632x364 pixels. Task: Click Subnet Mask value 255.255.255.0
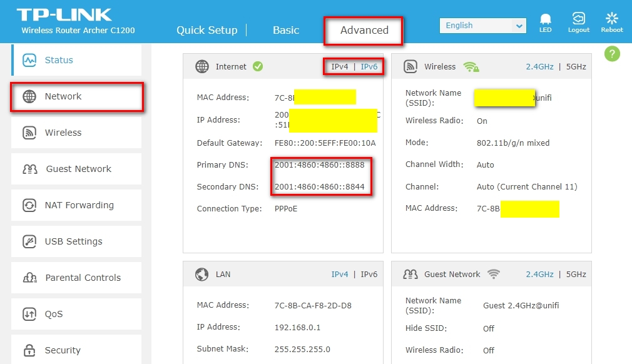point(302,350)
